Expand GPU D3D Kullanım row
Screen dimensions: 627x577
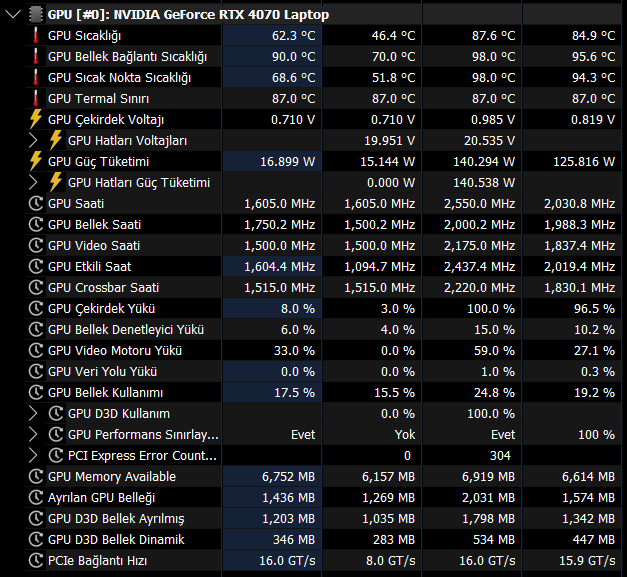pyautogui.click(x=33, y=413)
